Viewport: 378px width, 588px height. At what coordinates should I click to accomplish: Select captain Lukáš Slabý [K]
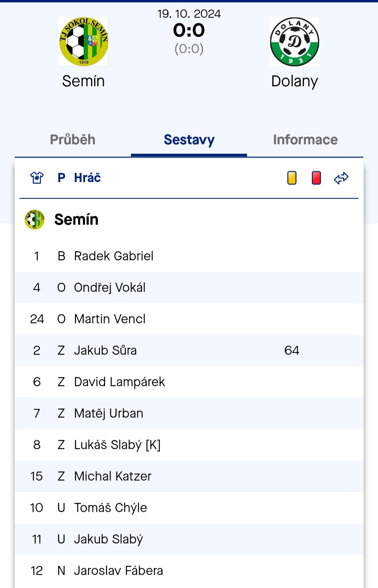[x=117, y=445]
